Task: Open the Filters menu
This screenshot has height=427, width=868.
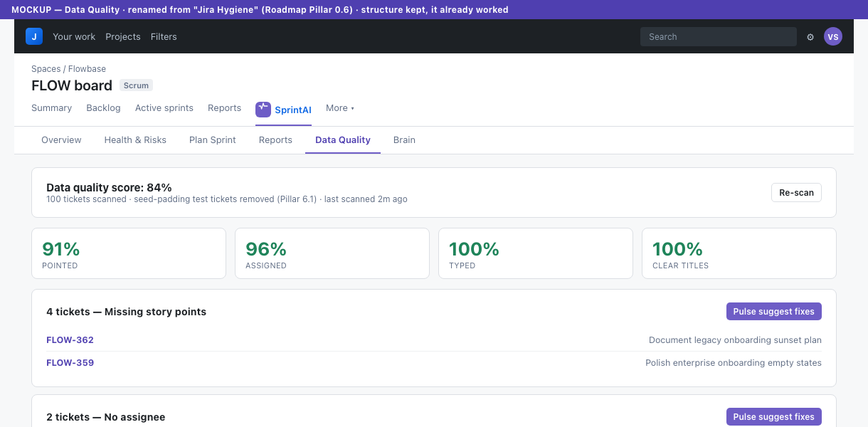Action: [x=164, y=36]
